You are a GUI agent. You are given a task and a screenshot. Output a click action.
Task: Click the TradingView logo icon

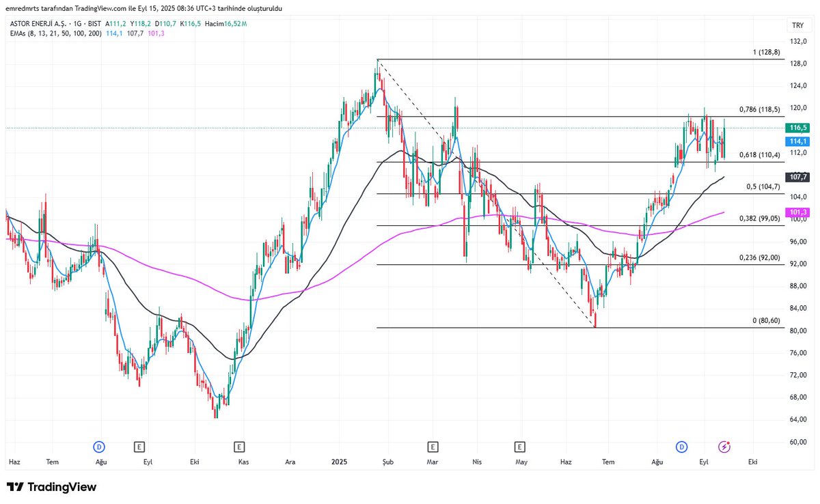point(15,487)
